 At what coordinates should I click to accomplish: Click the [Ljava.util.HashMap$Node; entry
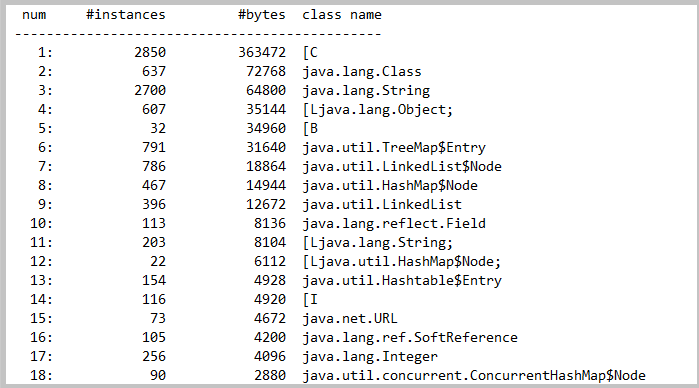pos(402,261)
